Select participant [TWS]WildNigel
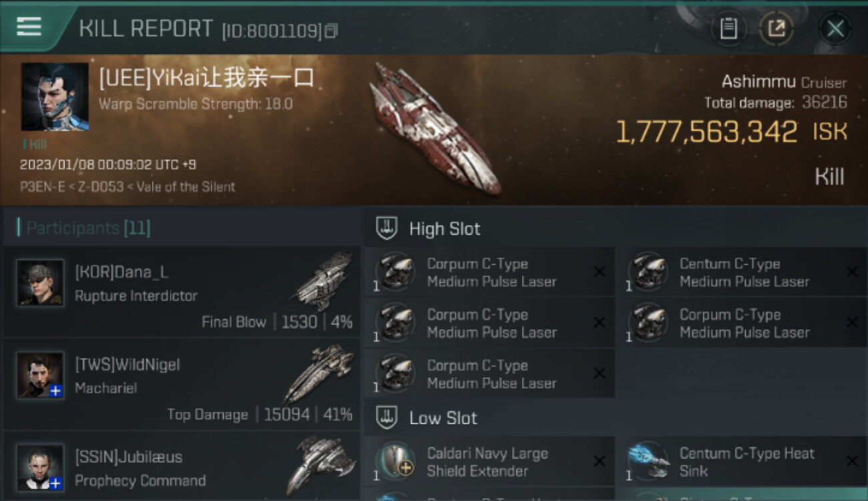 pyautogui.click(x=182, y=384)
